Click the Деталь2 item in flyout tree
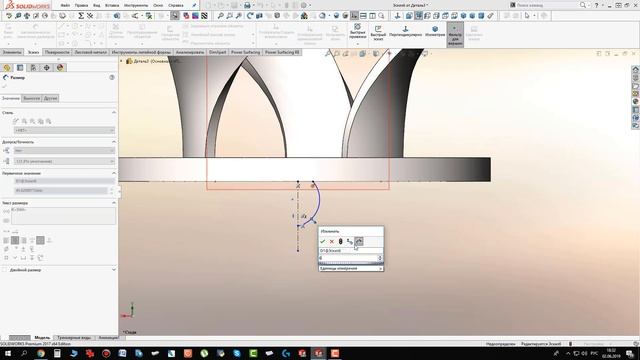Screen dimensions: 640x360 coord(155,61)
